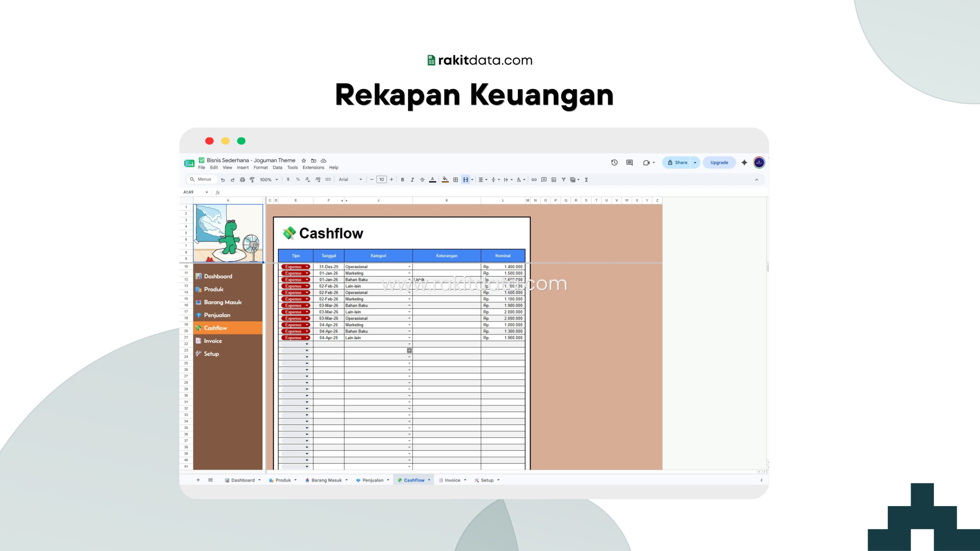The image size is (980, 551).
Task: Open the vertical align dropdown
Action: click(496, 179)
